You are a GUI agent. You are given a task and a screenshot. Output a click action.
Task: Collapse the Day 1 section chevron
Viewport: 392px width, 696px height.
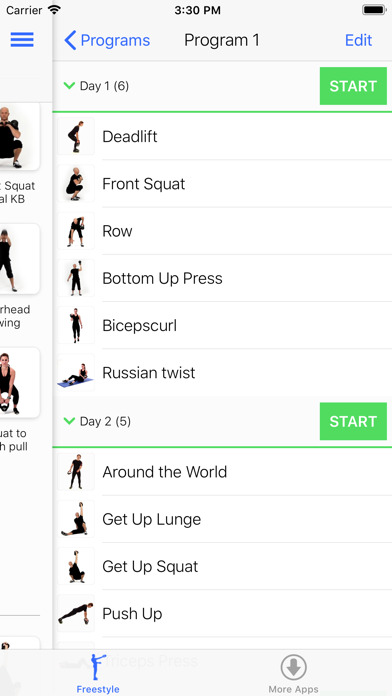click(69, 85)
